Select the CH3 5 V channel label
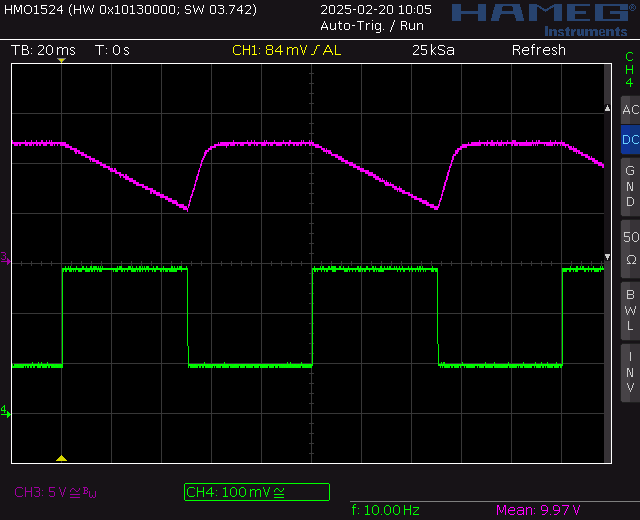The width and height of the screenshot is (640, 520). 55,492
